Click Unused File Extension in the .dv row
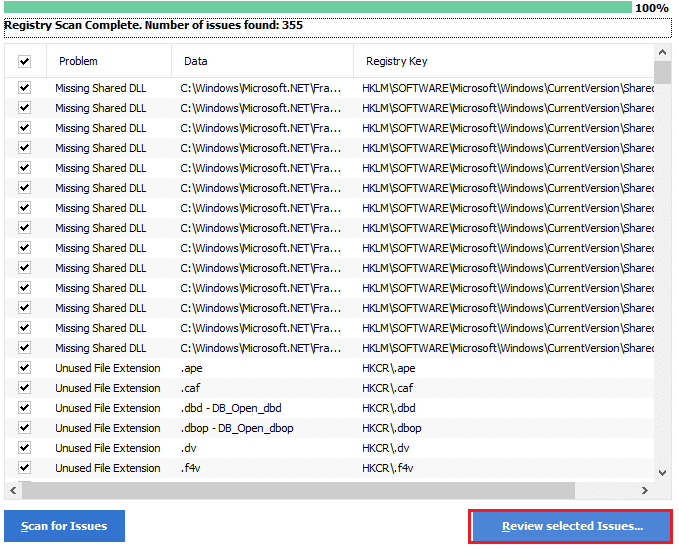 [x=108, y=448]
